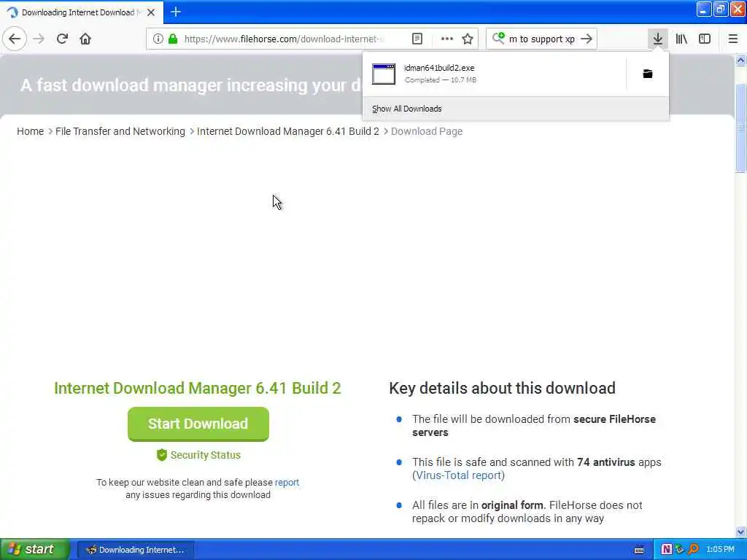The width and height of the screenshot is (747, 560).
Task: Go to Home breadcrumb link
Action: coord(30,131)
